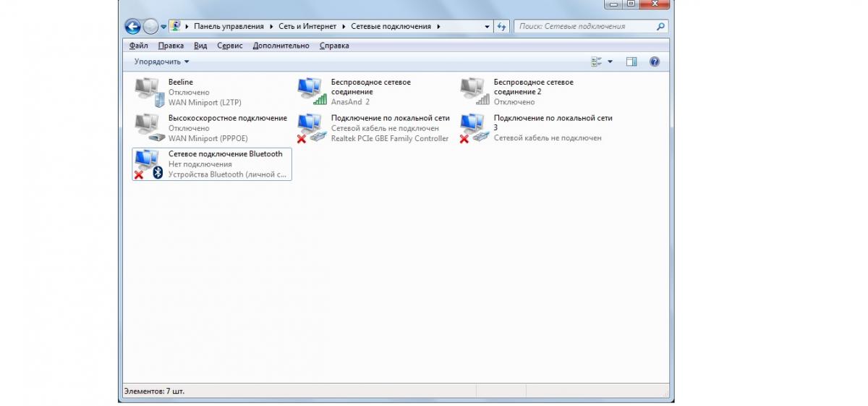Select the Высокоскоростное подключение icon

(150, 128)
